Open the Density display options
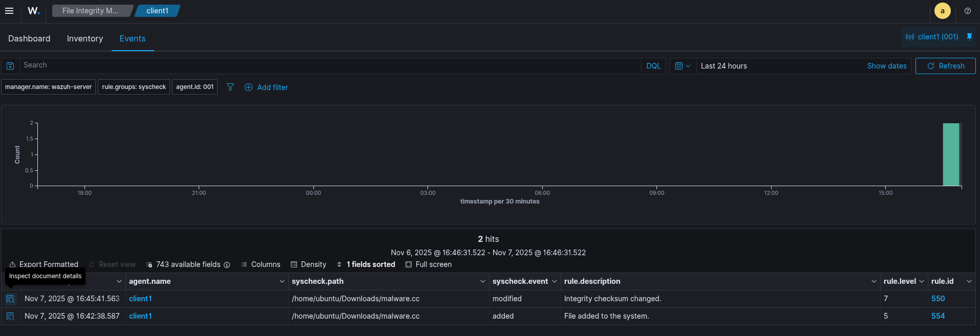Screen dimensions: 980x336 pos(308,264)
